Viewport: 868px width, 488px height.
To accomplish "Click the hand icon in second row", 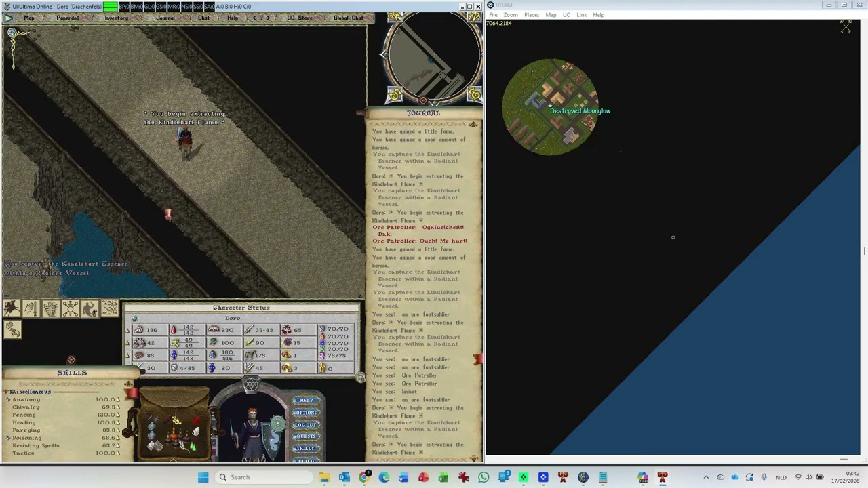I will [13, 329].
